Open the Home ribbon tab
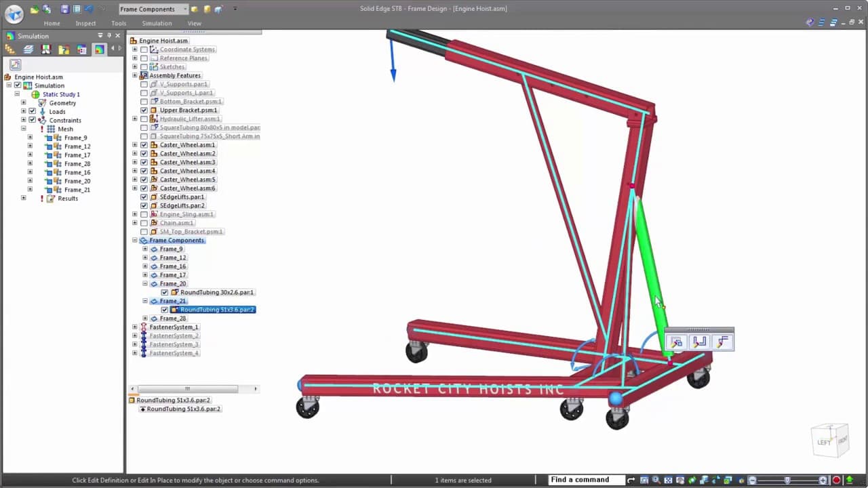 pos(52,23)
